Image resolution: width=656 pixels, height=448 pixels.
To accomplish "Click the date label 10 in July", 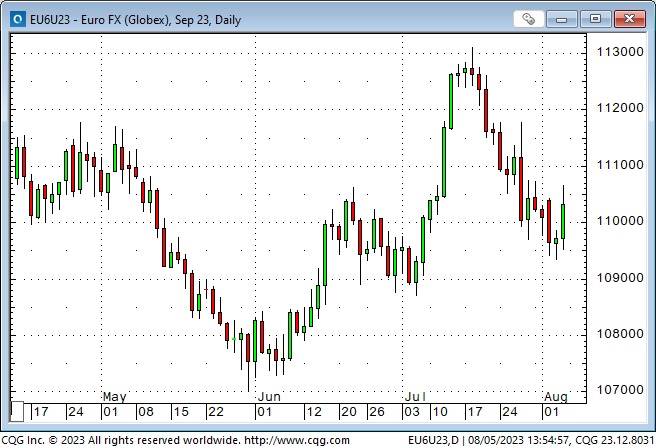I will click(440, 412).
